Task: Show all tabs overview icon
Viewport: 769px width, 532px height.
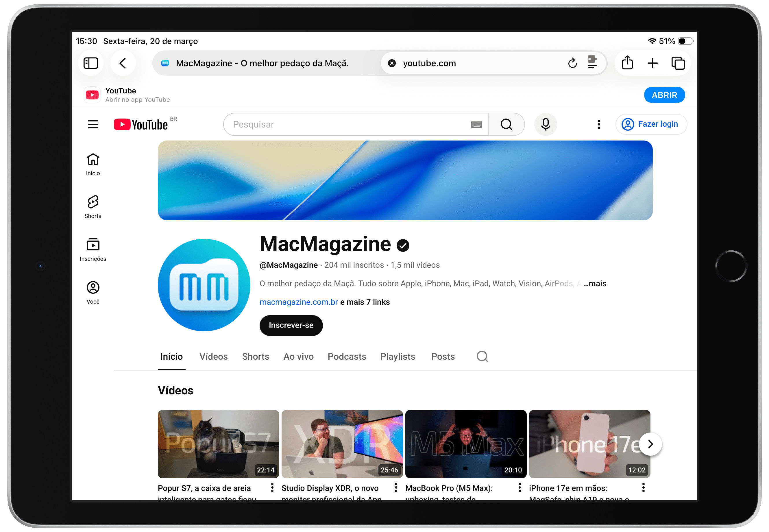Action: pyautogui.click(x=678, y=63)
